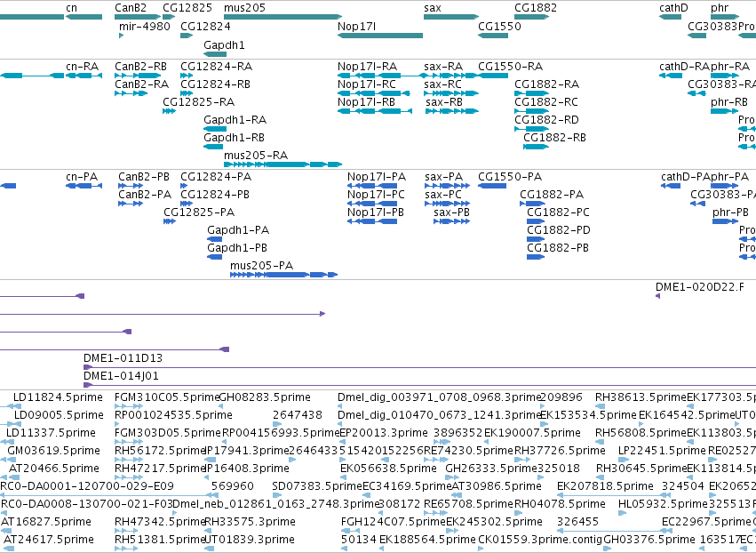Select the DME1-014J01 BAC label
The height and width of the screenshot is (553, 756).
click(121, 376)
